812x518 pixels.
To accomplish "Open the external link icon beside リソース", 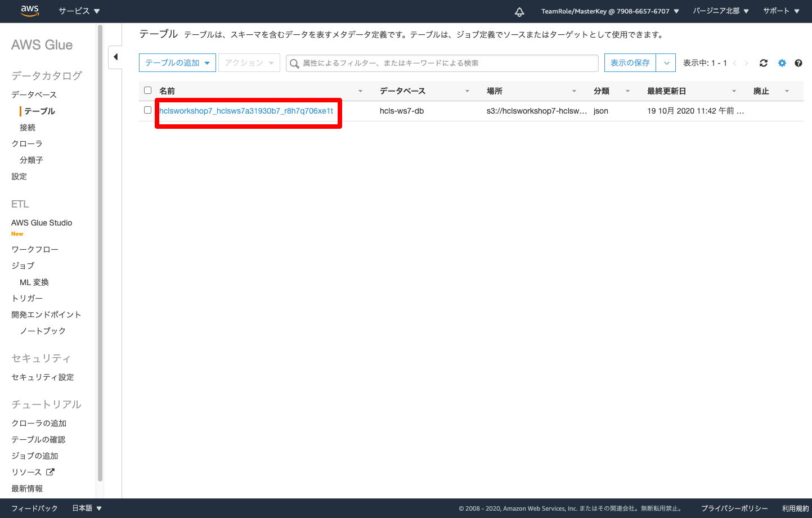I will point(50,472).
